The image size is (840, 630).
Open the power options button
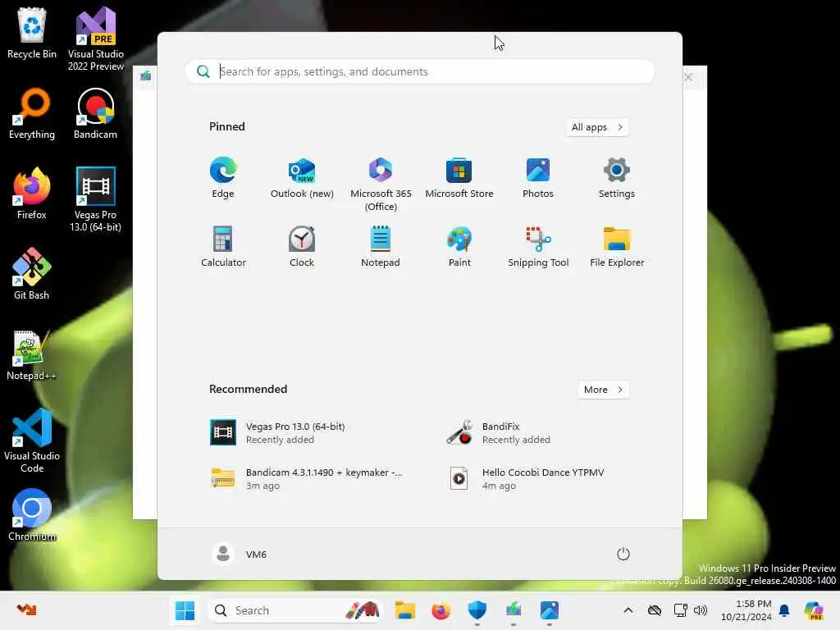[x=623, y=554]
